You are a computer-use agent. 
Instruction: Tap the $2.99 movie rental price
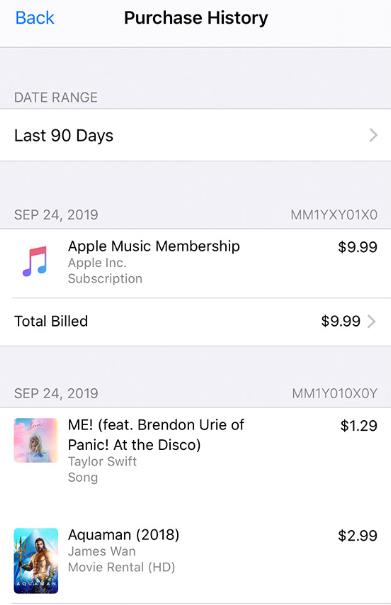357,536
